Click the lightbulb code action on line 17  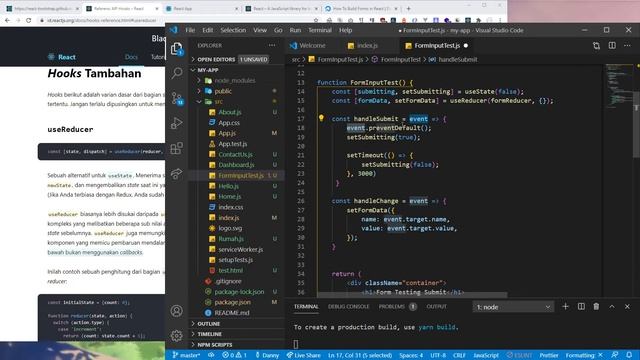coord(321,118)
